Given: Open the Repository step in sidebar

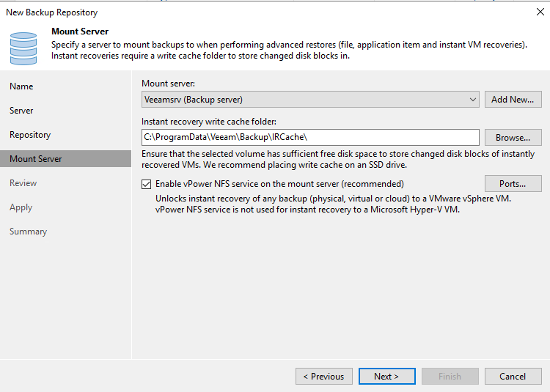Looking at the screenshot, I should coord(30,135).
